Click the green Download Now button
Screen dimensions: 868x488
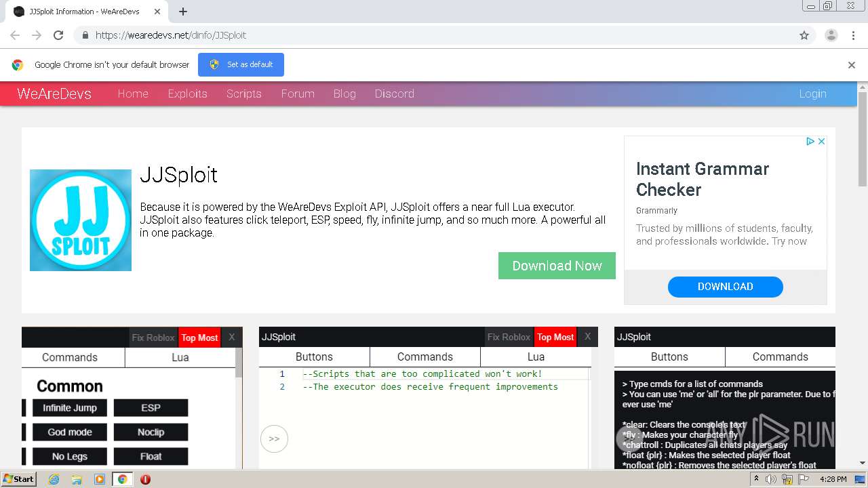tap(557, 266)
